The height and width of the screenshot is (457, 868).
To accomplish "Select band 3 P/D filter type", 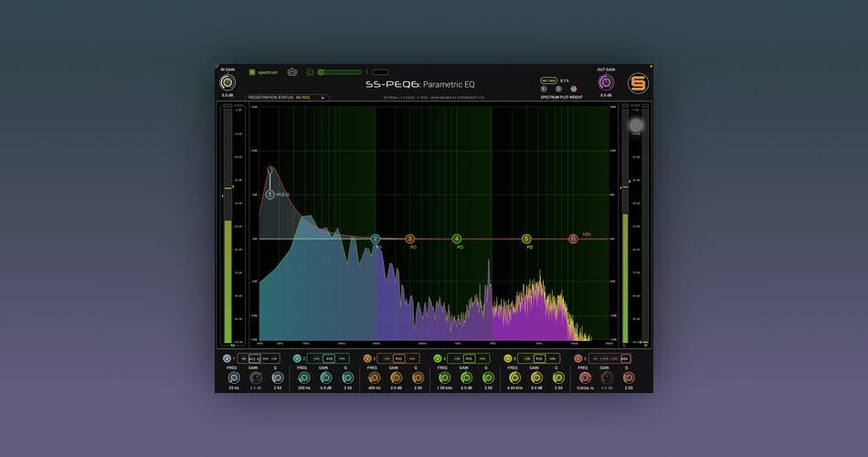I will (399, 359).
